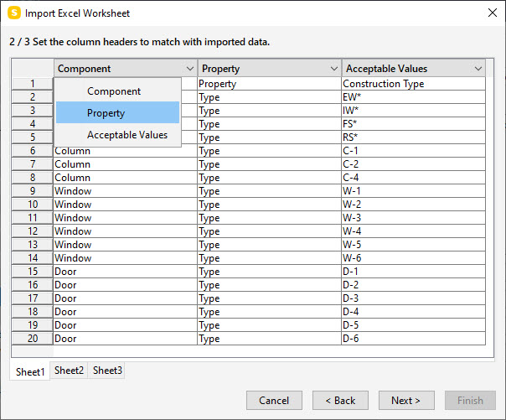The image size is (506, 420).
Task: Click the Window cell in row 12
Action: 125,231
